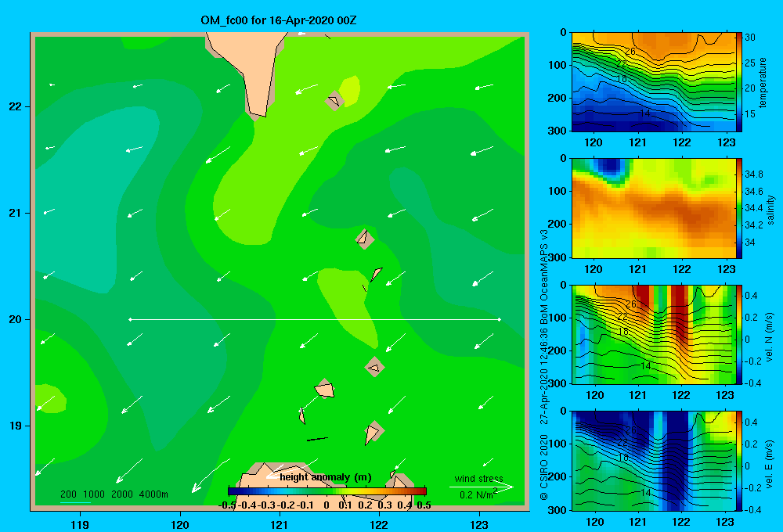
Task: Click longitude label 122 under main map
Action: [x=380, y=524]
